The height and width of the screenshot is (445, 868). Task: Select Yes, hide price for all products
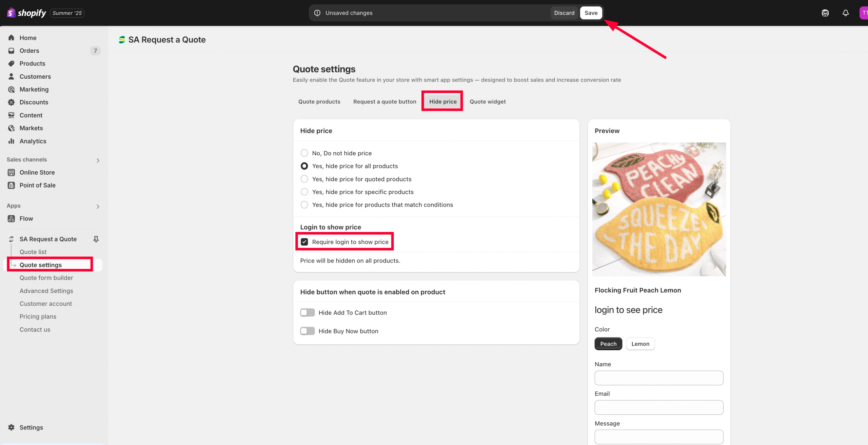pos(304,166)
